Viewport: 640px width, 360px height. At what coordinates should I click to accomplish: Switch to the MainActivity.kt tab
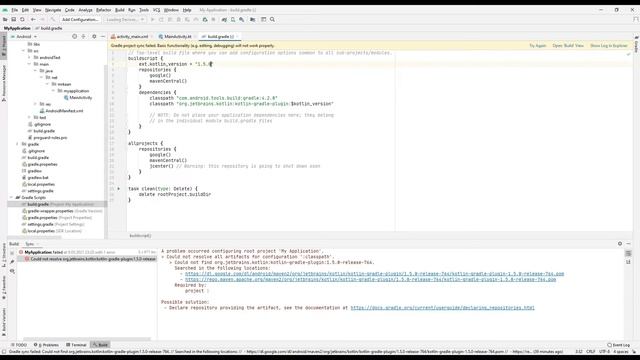[x=176, y=36]
